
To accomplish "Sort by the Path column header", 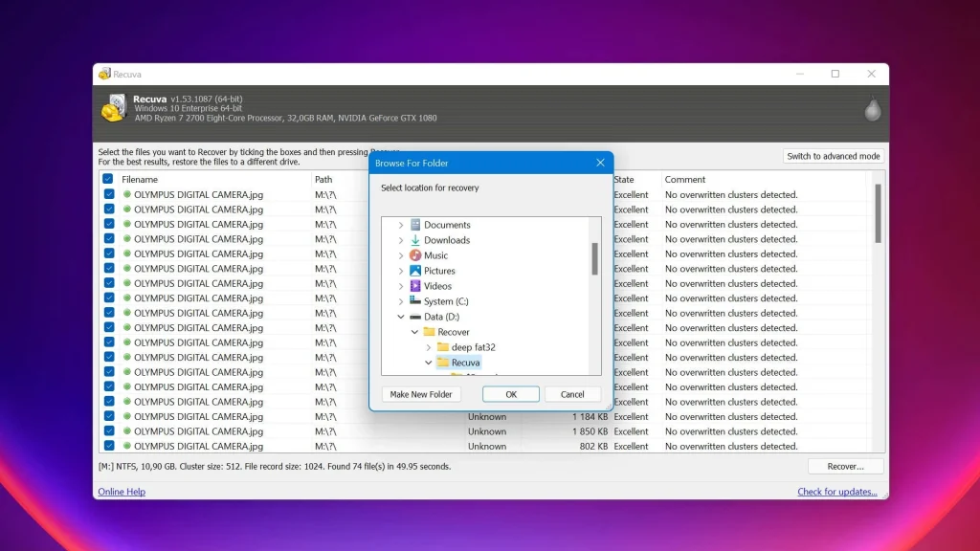I will click(x=323, y=179).
